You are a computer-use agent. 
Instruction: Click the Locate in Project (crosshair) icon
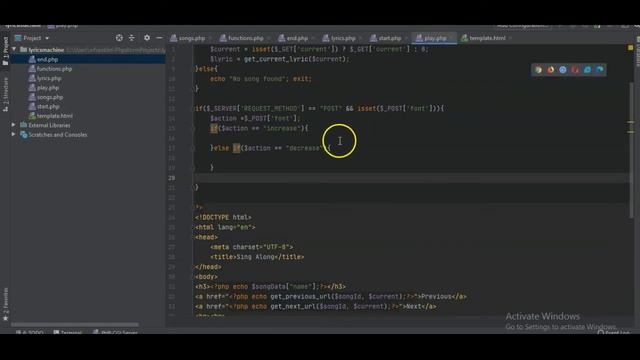119,38
